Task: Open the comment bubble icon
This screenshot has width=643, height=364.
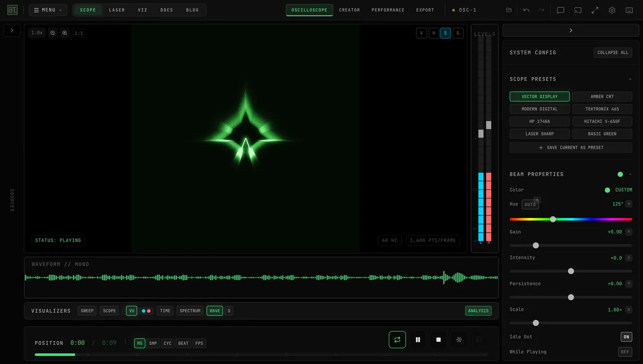Action: click(x=561, y=10)
